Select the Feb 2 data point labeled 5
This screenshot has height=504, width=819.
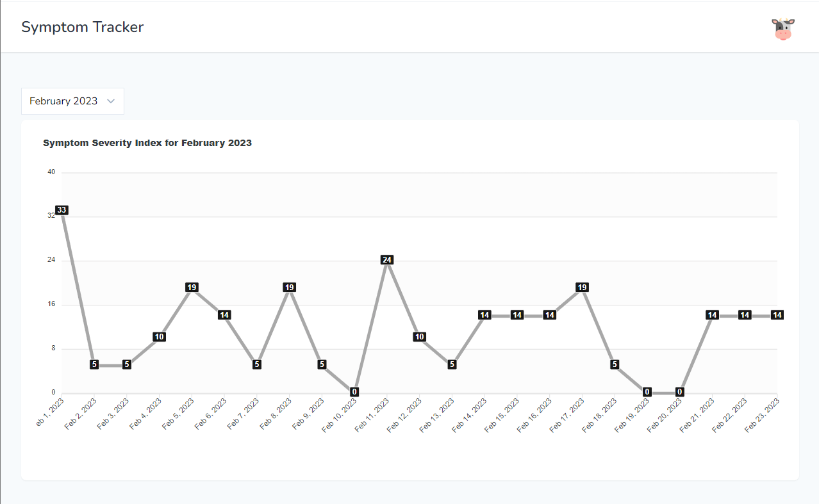tap(94, 364)
